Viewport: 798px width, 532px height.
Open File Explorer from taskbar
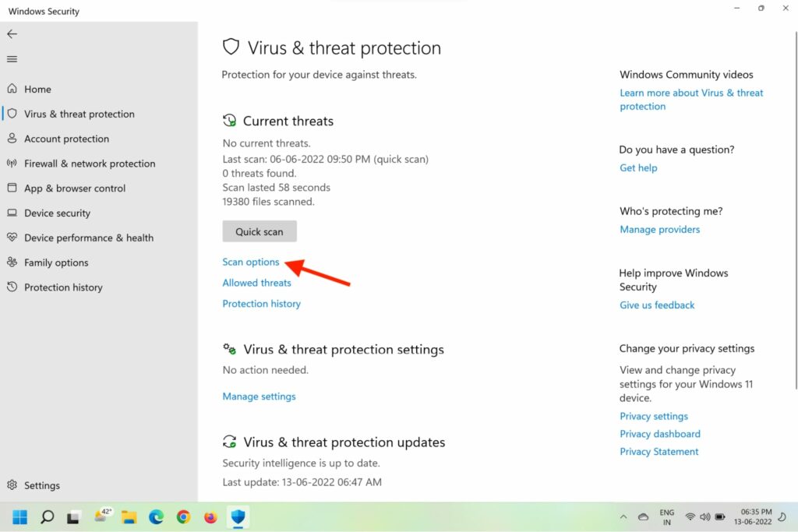[129, 516]
